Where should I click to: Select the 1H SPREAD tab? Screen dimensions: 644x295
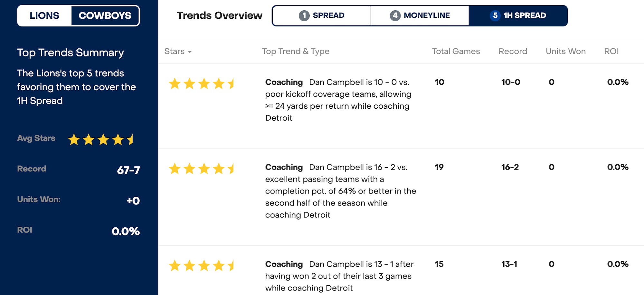tap(518, 15)
